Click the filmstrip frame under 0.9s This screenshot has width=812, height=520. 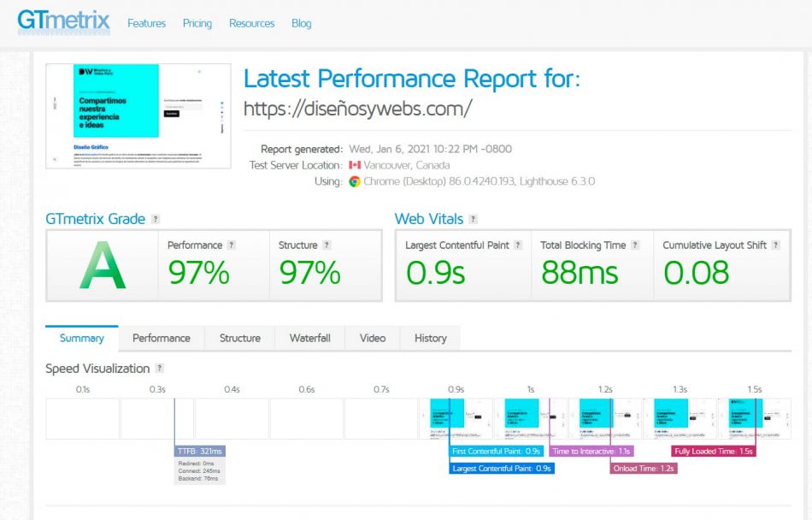(x=456, y=418)
